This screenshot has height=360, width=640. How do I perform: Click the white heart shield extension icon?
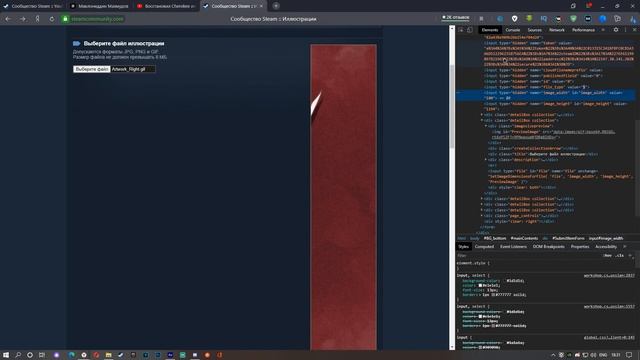click(514, 19)
